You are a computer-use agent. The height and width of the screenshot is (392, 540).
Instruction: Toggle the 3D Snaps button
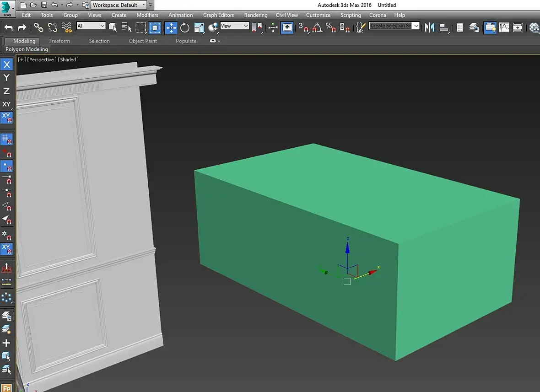pos(303,27)
